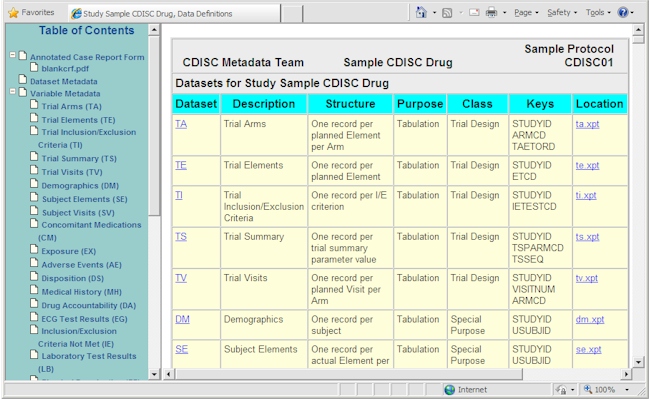Open Adverse Events (AE) in contents
Image resolution: width=650 pixels, height=400 pixels.
(x=81, y=265)
